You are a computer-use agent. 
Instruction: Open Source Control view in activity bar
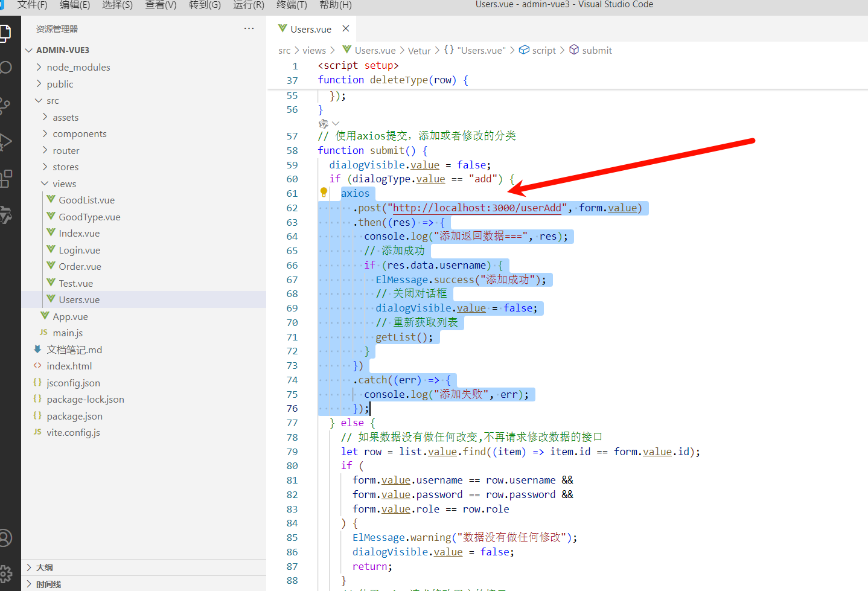click(x=5, y=106)
